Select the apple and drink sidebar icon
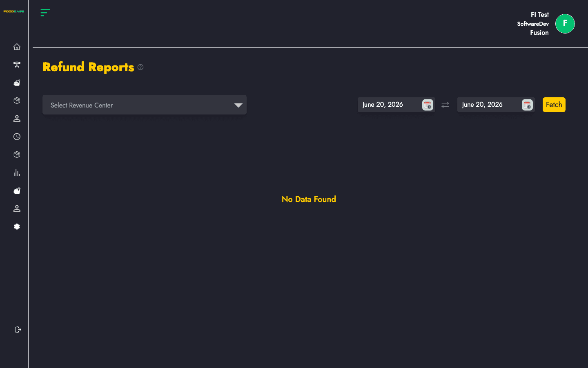The image size is (588, 368). (x=17, y=191)
